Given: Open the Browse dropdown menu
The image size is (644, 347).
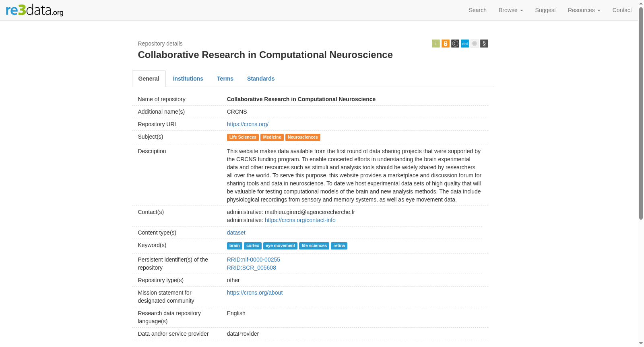Looking at the screenshot, I should pos(511,10).
